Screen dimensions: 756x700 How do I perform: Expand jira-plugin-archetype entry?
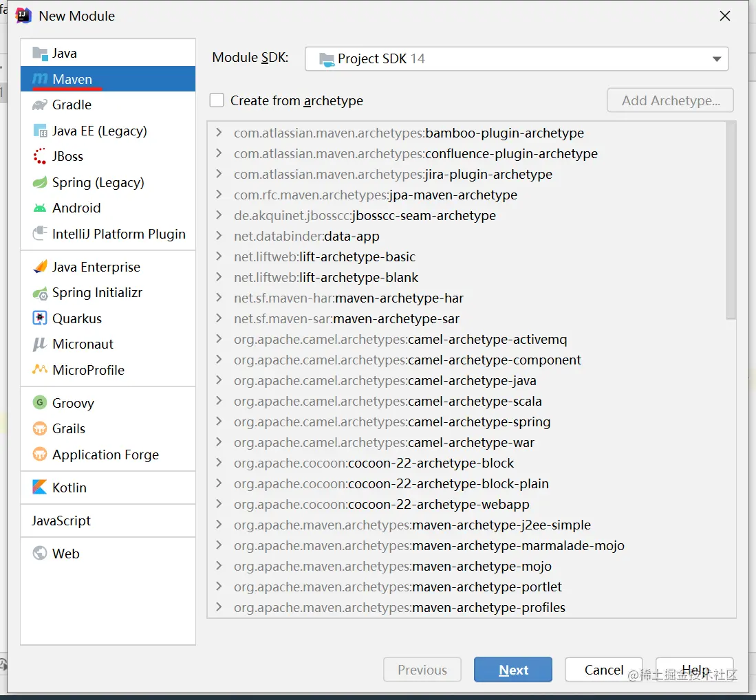(x=219, y=174)
